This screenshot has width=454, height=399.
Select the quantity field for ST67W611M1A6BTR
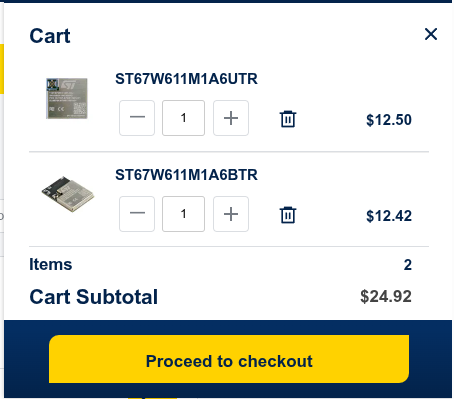pos(183,214)
